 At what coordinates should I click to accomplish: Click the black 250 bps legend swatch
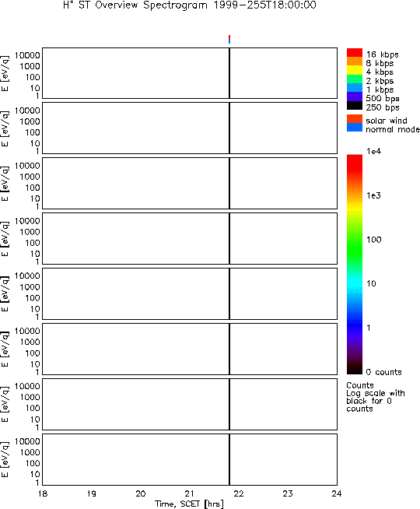(x=355, y=106)
